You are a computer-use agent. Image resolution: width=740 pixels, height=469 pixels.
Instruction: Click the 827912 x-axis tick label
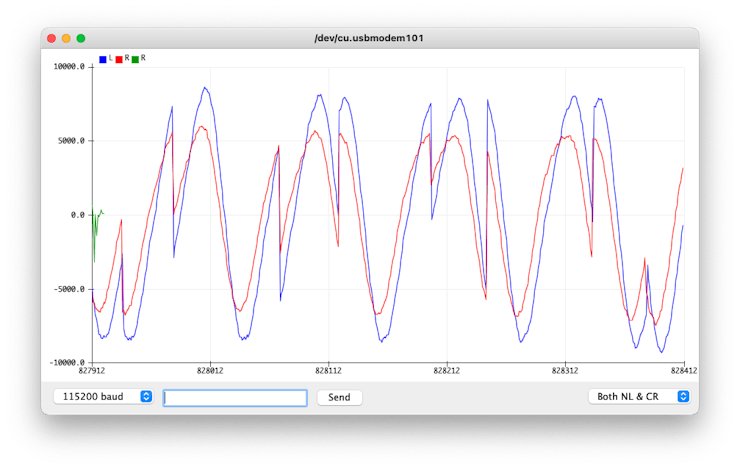click(x=92, y=370)
